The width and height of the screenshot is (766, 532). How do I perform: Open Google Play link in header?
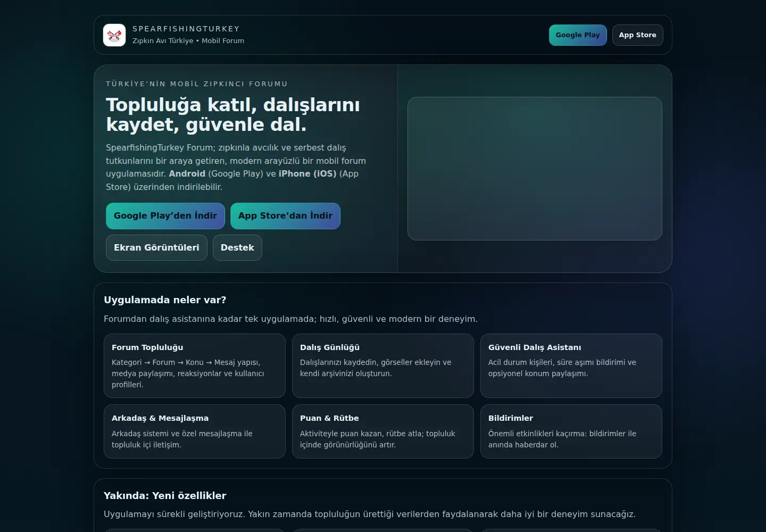click(578, 35)
